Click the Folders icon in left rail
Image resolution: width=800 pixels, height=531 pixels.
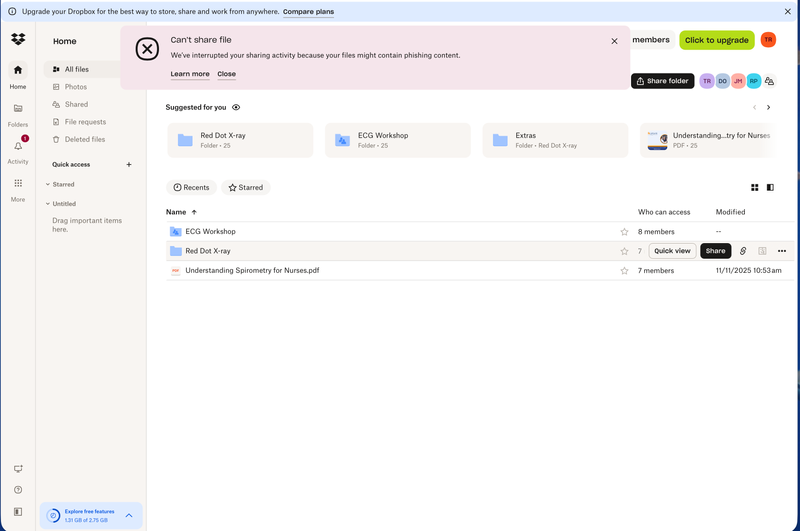(x=18, y=109)
